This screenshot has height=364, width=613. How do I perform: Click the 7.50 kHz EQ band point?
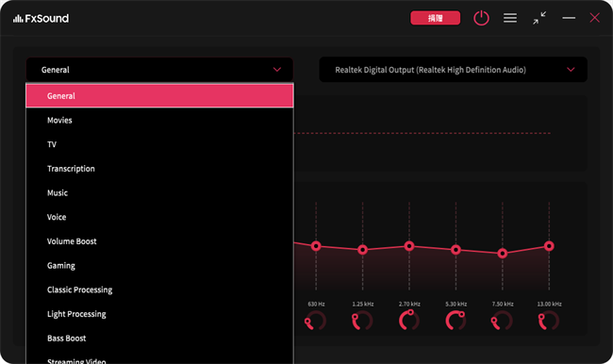click(503, 254)
